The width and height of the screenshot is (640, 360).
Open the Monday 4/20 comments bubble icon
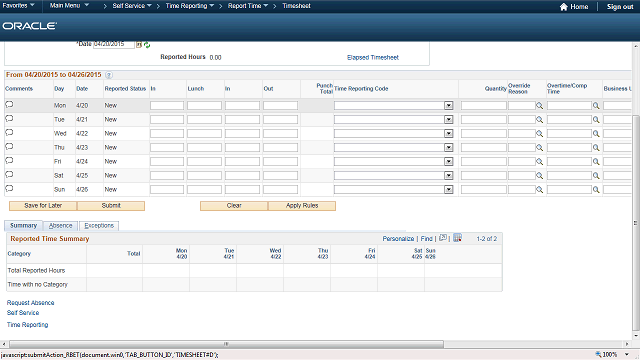pyautogui.click(x=9, y=104)
